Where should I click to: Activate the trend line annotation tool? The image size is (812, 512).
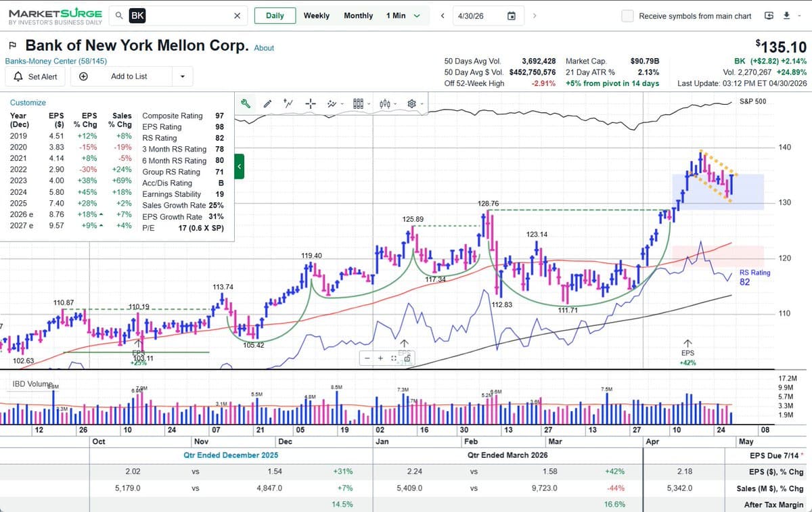point(288,103)
